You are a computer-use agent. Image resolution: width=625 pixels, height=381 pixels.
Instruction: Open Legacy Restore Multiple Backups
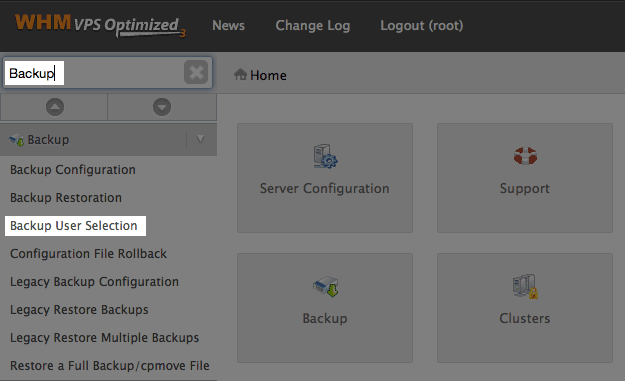pos(104,338)
